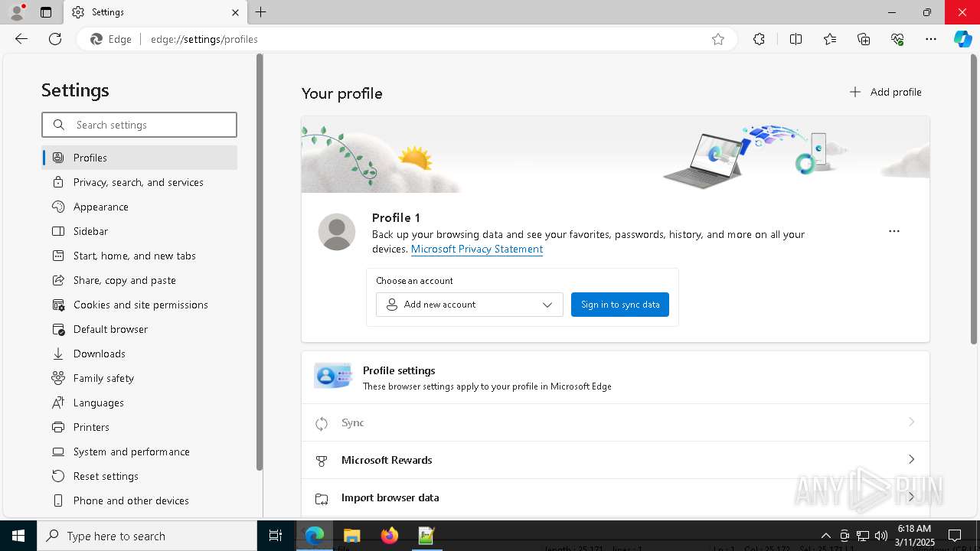This screenshot has height=551, width=980.
Task: Open Family safety settings
Action: [139, 378]
